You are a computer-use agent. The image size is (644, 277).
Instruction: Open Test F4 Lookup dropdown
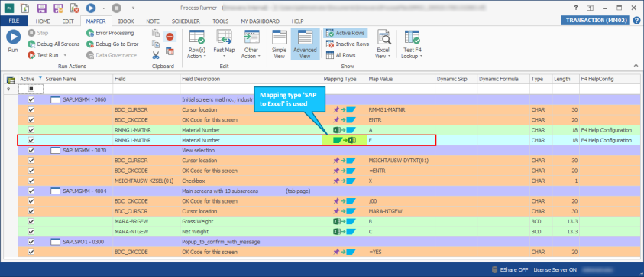click(412, 44)
